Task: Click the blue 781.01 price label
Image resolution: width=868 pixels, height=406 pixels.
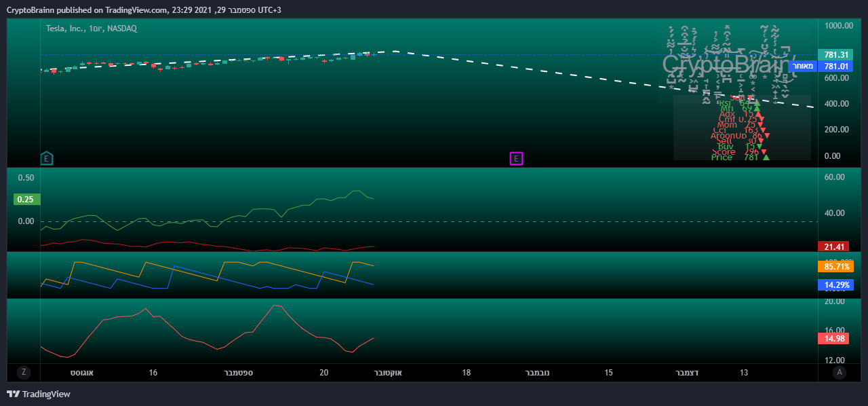Action: coord(835,67)
